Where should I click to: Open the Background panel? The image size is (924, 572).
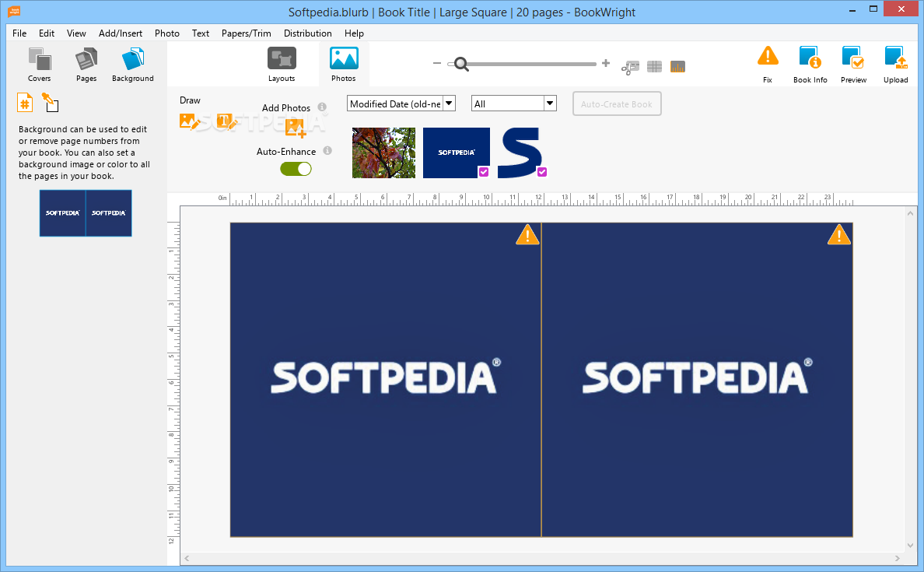click(132, 65)
